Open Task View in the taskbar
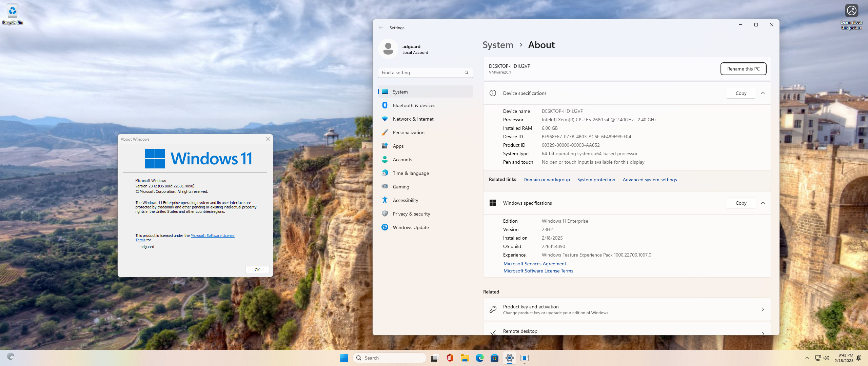The height and width of the screenshot is (366, 868). [434, 358]
